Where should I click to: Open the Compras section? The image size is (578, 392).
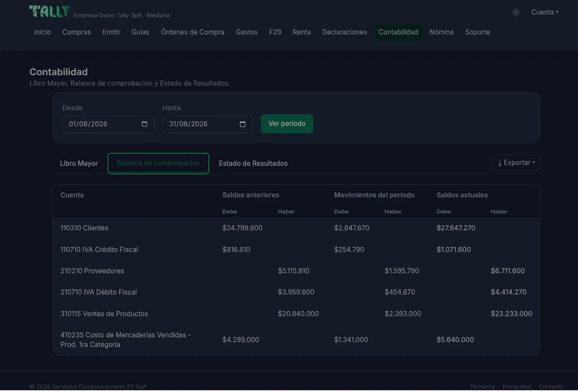click(x=77, y=32)
